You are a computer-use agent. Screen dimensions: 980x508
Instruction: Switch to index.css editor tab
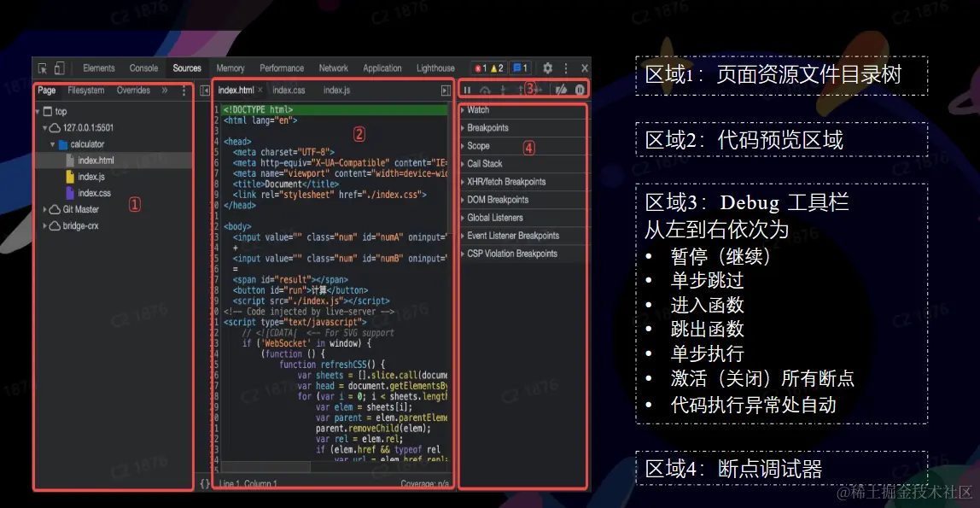[289, 91]
